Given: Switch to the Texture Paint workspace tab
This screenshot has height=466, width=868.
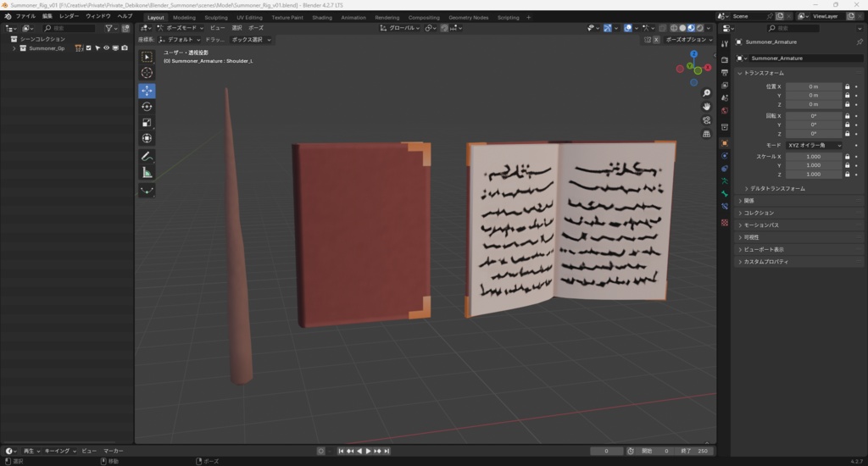Looking at the screenshot, I should click(x=287, y=18).
